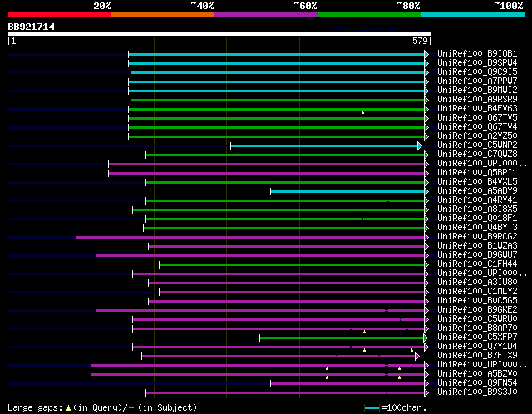Click the purple alignment bar for Q9FN54
The width and height of the screenshot is (532, 414).
point(347,384)
